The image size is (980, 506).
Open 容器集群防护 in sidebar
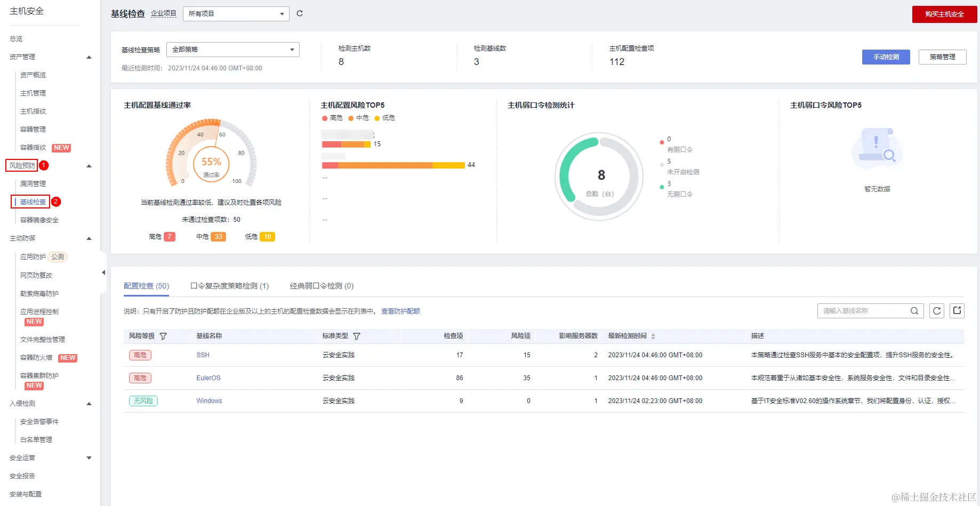pos(39,376)
